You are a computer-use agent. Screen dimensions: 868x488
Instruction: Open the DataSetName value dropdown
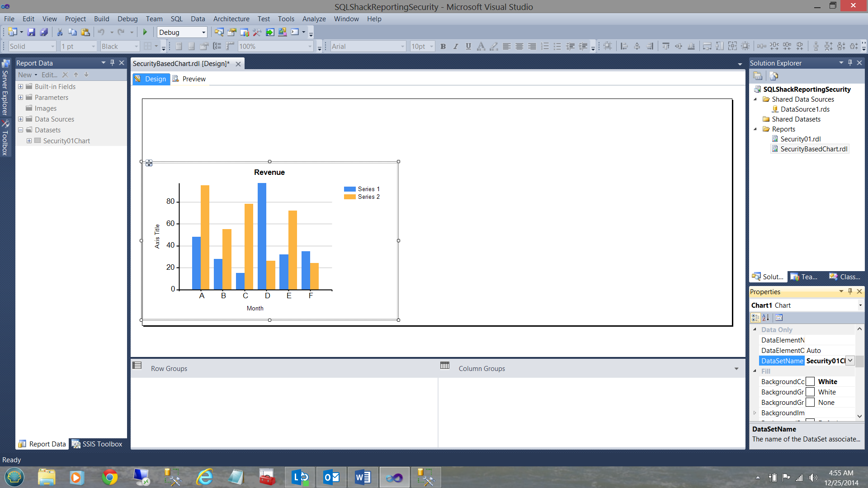(850, 361)
